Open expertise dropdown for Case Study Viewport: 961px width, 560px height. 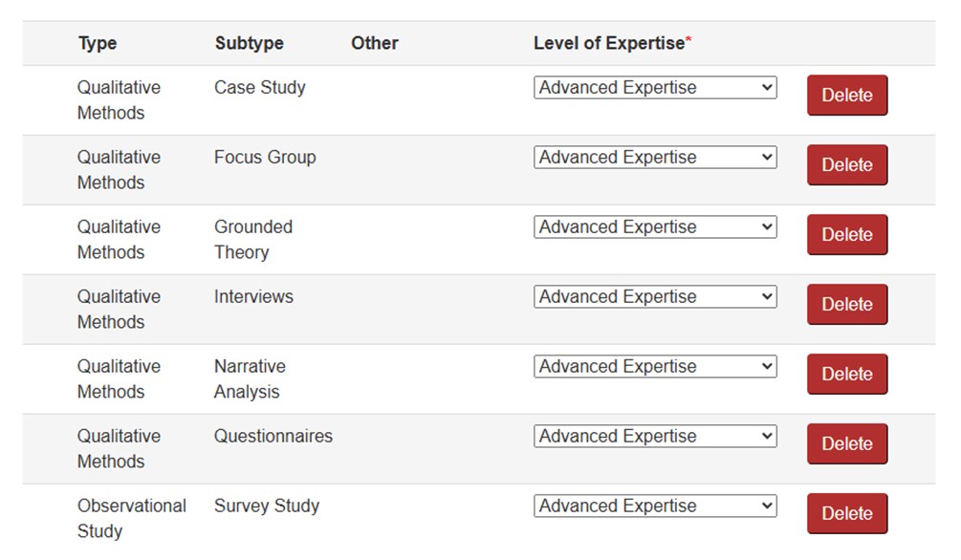[x=655, y=88]
